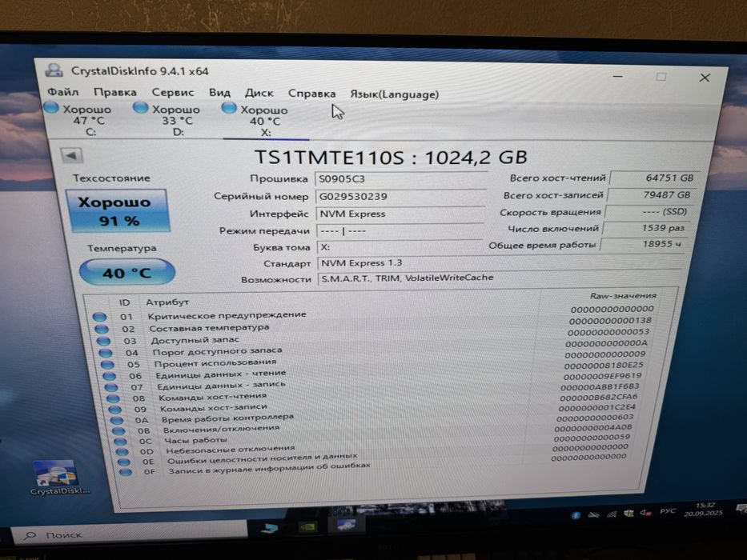Click the status circle for attribute 0D
The height and width of the screenshot is (560, 747).
point(122,451)
